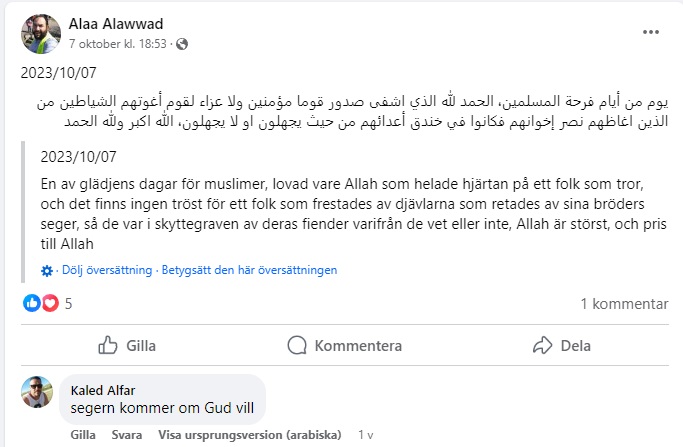Open Kaled Alfar's profile picture
Viewport: 683px width, 447px height.
pos(37,392)
